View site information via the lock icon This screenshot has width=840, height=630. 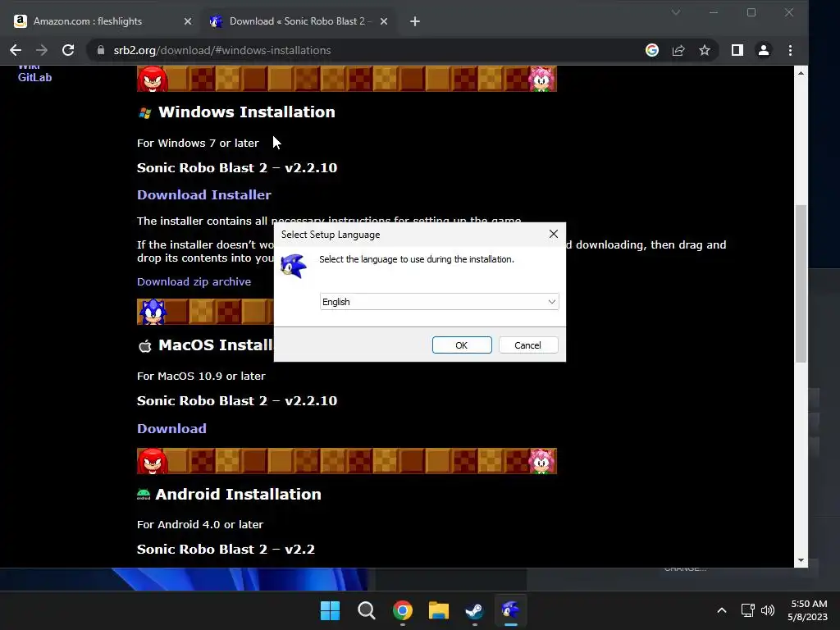click(x=101, y=50)
